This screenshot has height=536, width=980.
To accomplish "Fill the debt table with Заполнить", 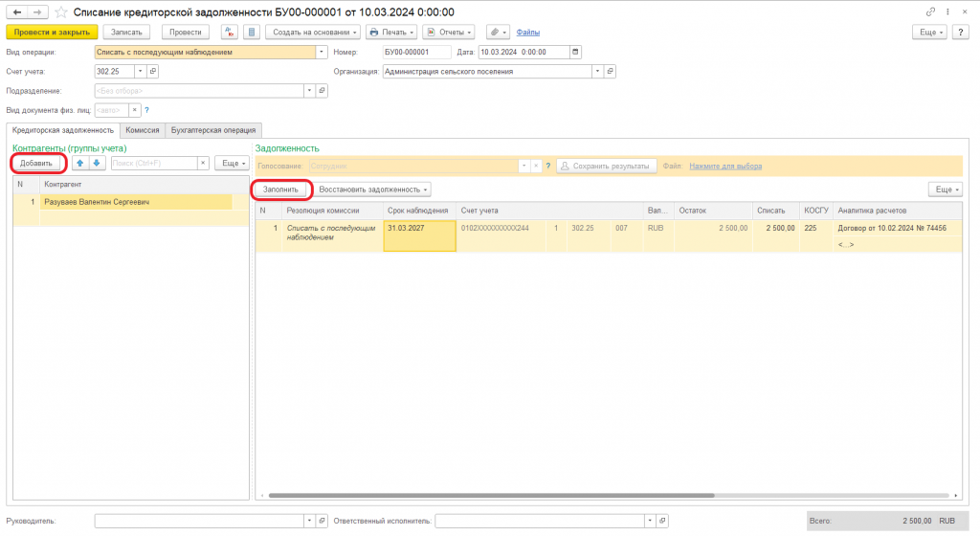I will coord(280,190).
